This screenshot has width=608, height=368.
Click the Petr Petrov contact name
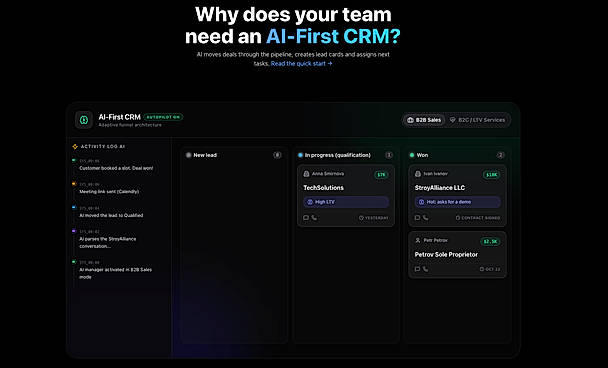pyautogui.click(x=435, y=240)
